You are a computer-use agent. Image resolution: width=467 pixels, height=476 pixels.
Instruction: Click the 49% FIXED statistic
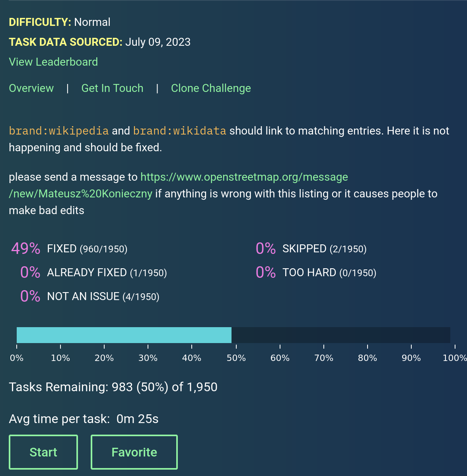[70, 248]
